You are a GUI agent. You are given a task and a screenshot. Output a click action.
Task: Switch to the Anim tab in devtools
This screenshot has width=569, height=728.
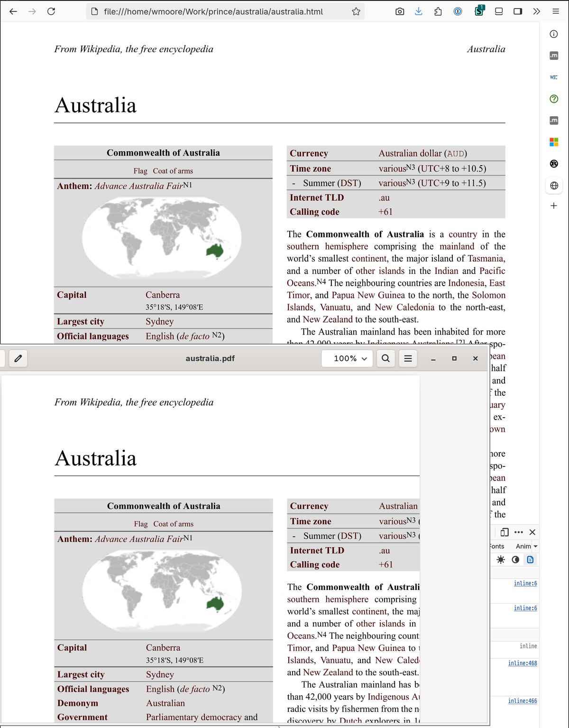point(523,546)
